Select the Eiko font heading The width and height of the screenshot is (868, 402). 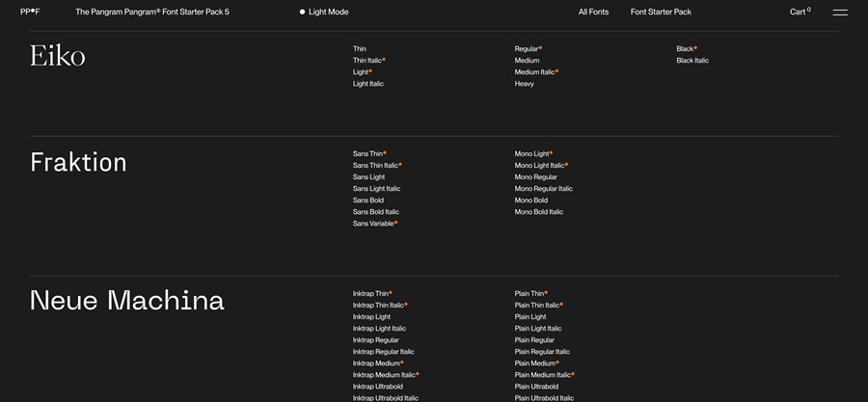coord(58,55)
